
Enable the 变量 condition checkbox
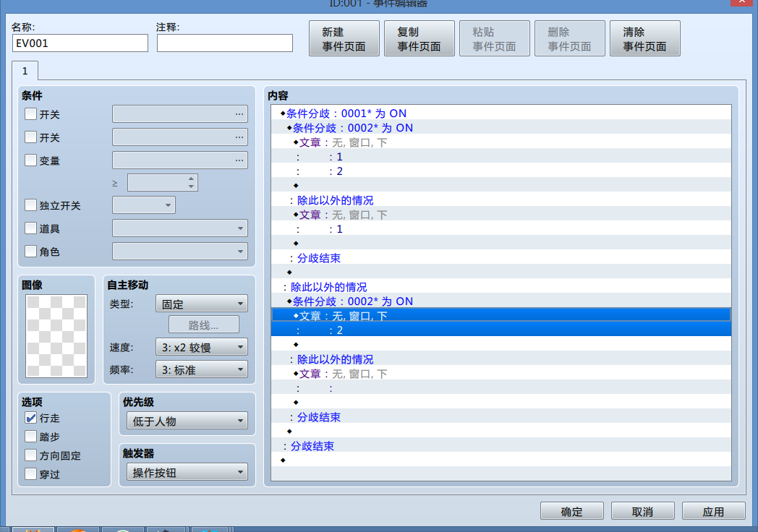pyautogui.click(x=31, y=160)
